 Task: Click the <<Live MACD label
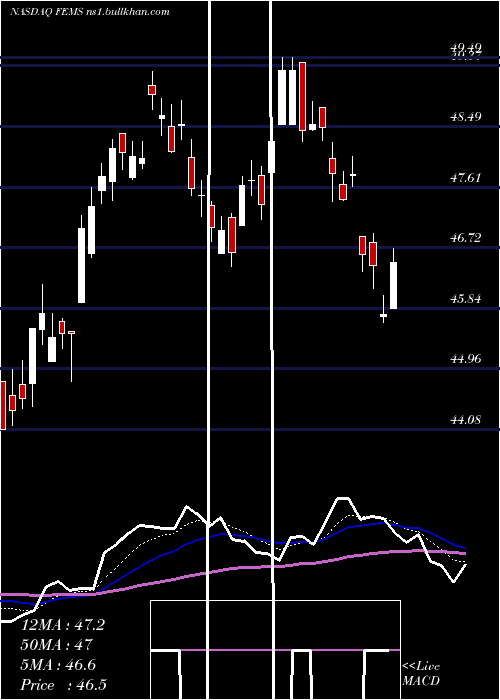click(421, 673)
